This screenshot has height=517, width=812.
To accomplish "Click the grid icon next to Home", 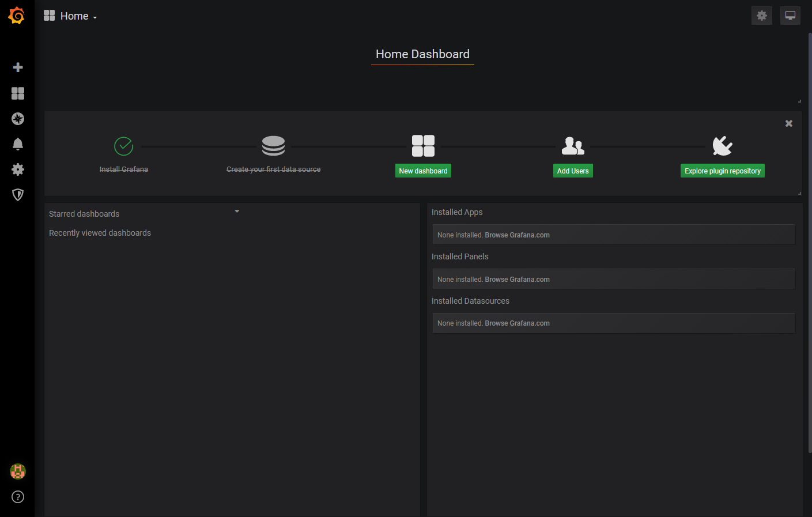I will 50,16.
